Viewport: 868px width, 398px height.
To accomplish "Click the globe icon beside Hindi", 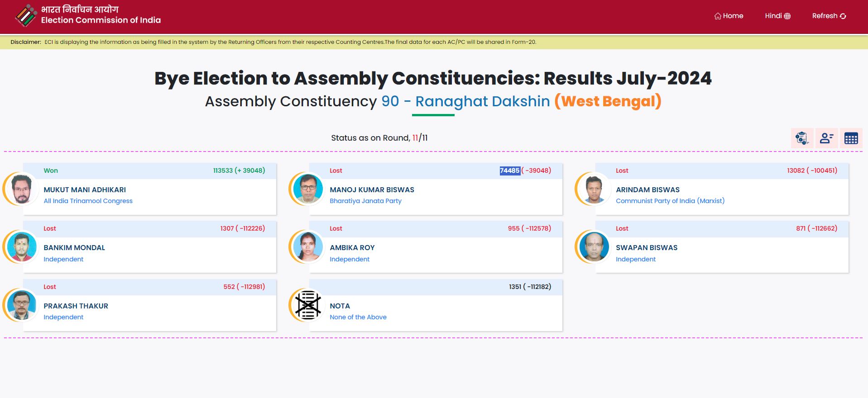I will (x=787, y=16).
